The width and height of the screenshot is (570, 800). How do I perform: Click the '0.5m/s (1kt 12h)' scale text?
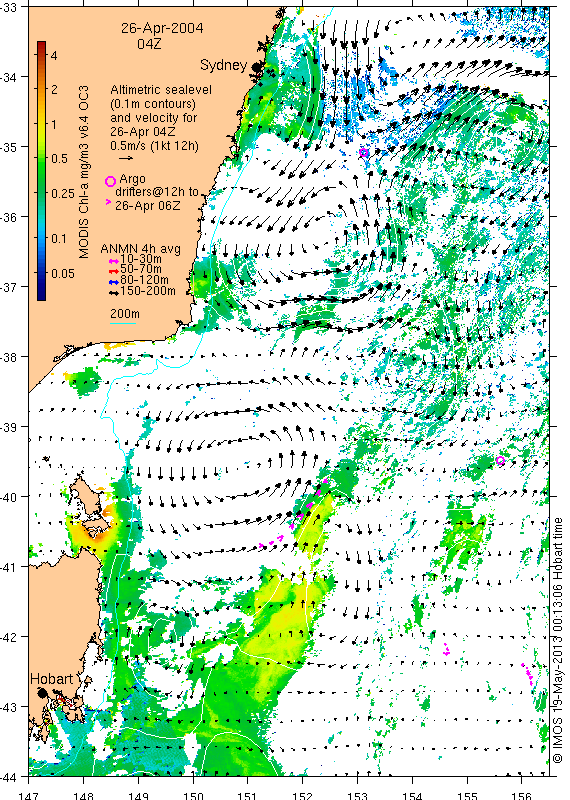(x=154, y=146)
